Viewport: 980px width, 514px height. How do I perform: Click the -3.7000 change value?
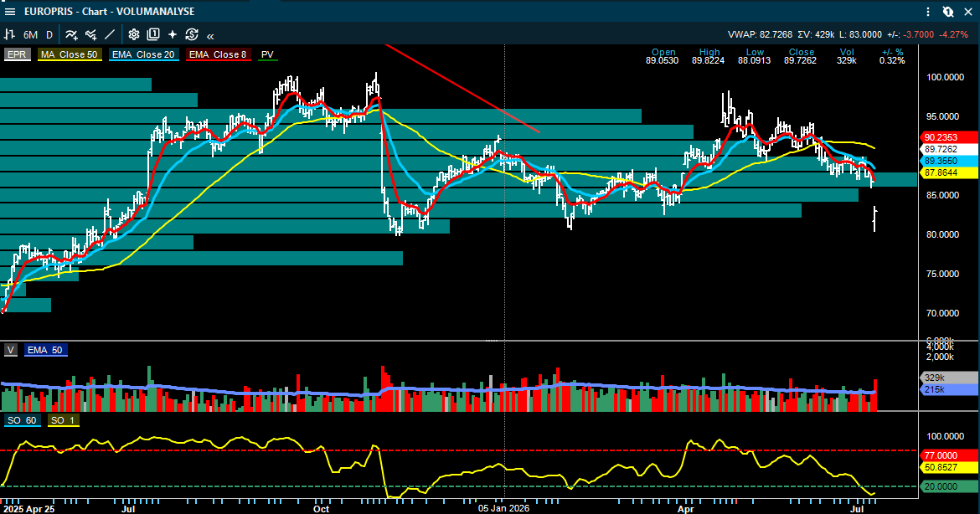point(920,35)
